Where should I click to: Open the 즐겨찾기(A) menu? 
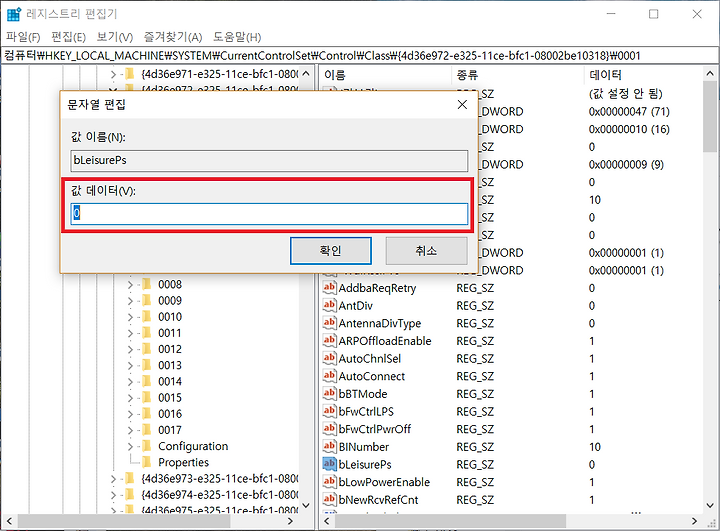coord(173,37)
